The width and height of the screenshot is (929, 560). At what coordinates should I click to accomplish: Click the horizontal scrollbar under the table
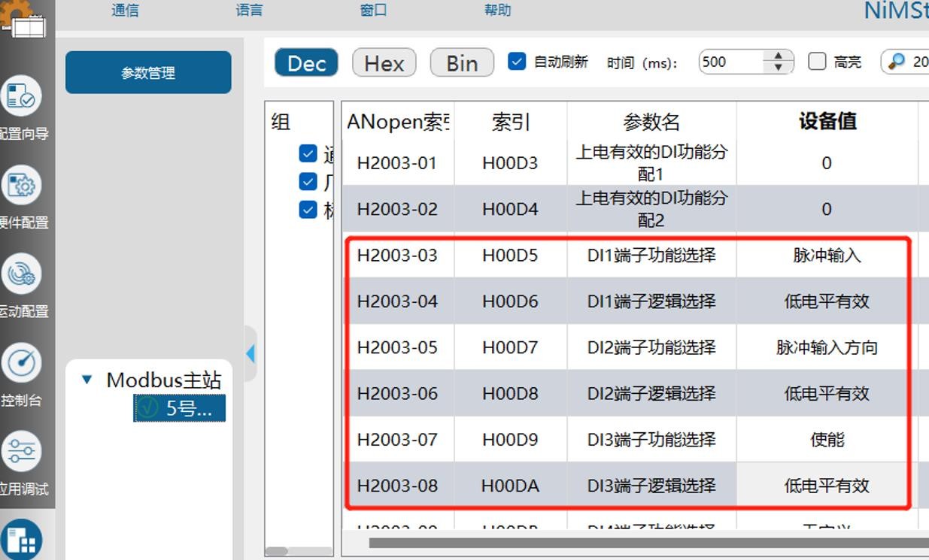tap(647, 543)
